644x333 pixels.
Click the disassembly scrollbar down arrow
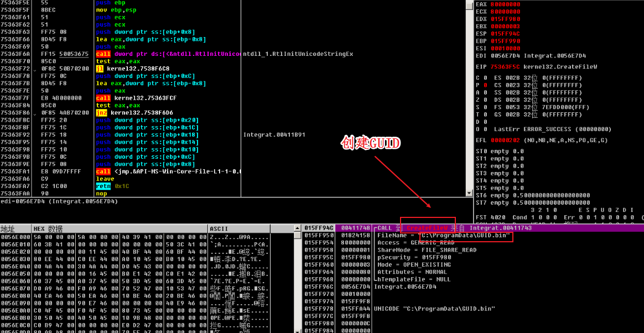[469, 193]
